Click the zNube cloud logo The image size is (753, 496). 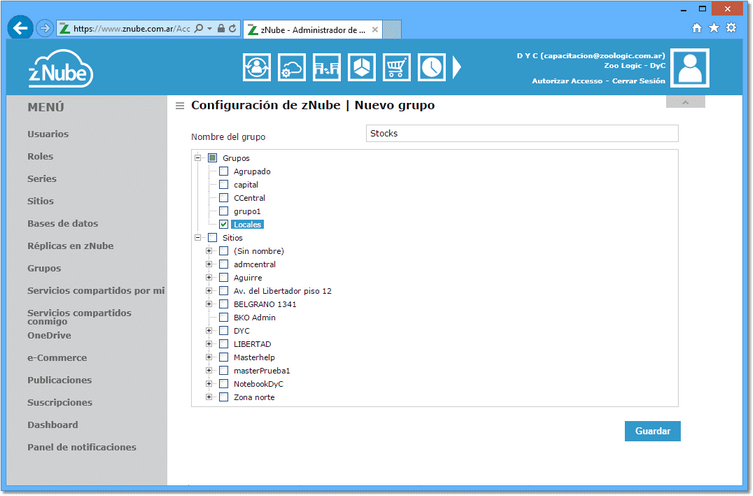click(x=61, y=69)
